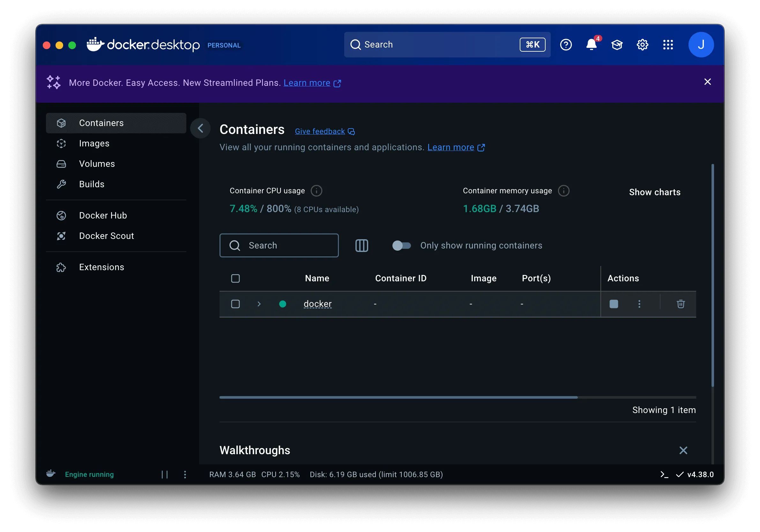
Task: Click the Engine running whale icon
Action: [51, 474]
